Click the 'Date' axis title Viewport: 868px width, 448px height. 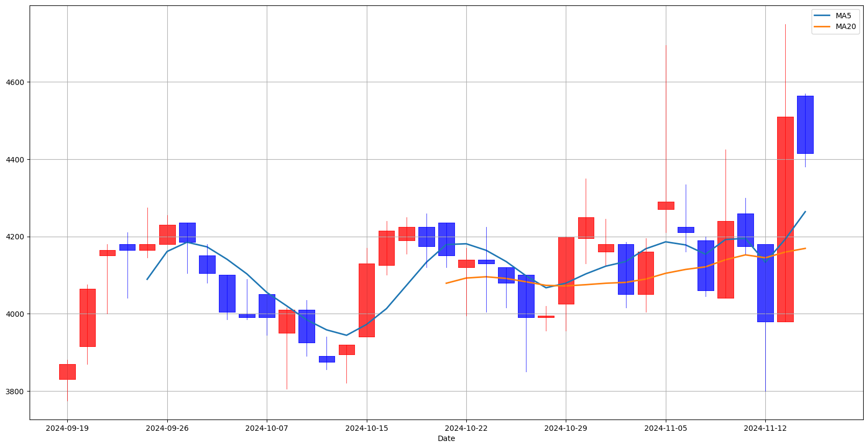pyautogui.click(x=446, y=439)
